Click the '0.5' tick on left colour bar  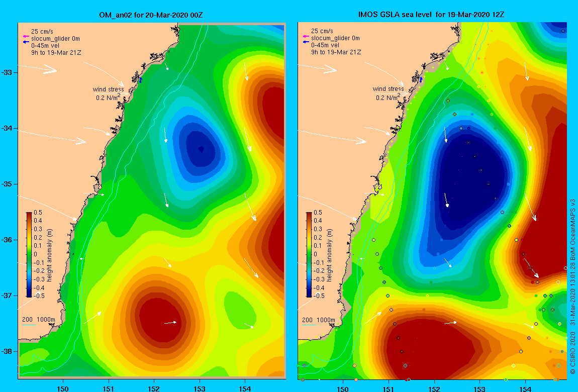click(x=38, y=213)
